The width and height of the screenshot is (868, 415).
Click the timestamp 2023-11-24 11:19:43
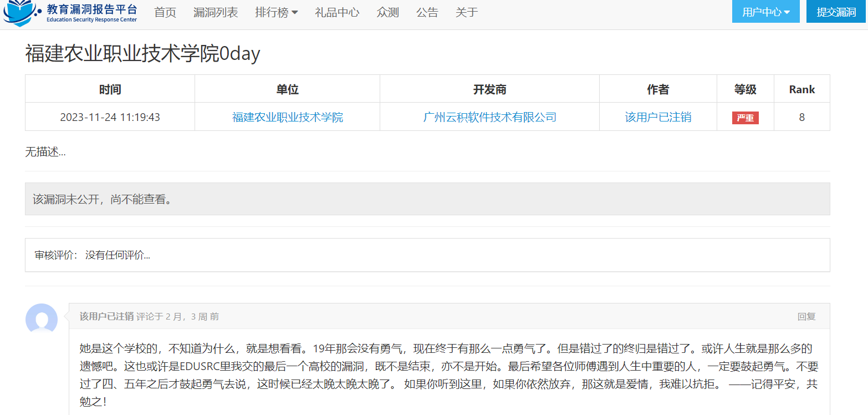point(110,117)
